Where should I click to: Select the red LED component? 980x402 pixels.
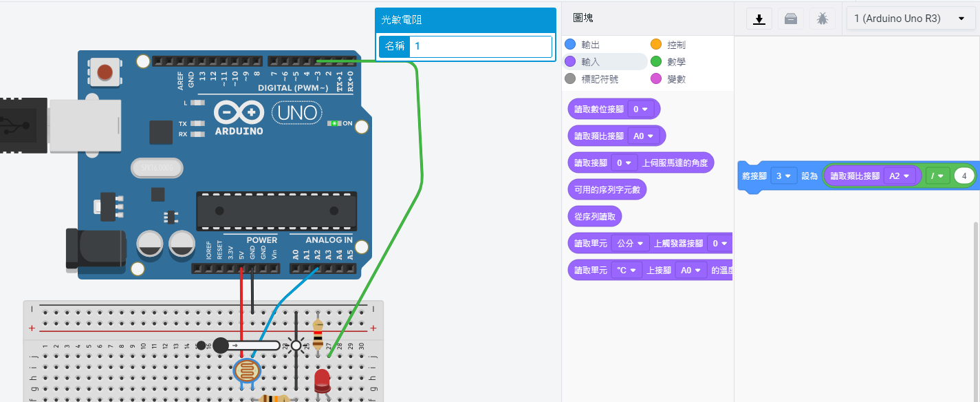(323, 381)
